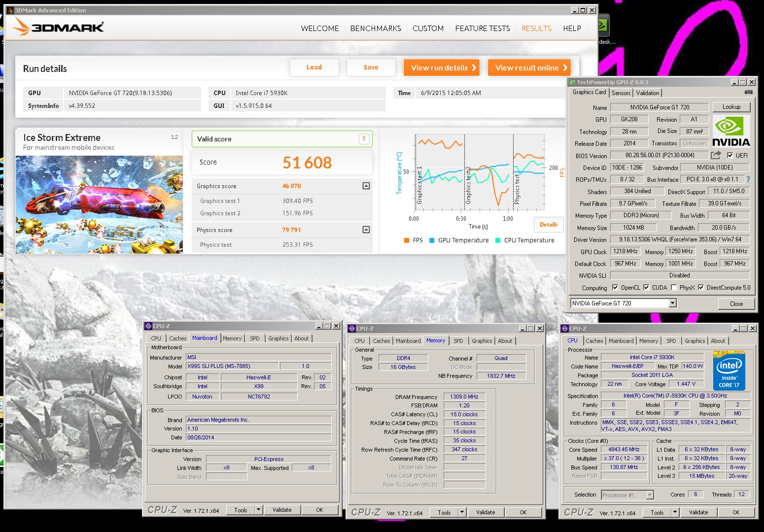Switch to Validation tab in GPU-Z
This screenshot has height=532, width=764.
[648, 93]
